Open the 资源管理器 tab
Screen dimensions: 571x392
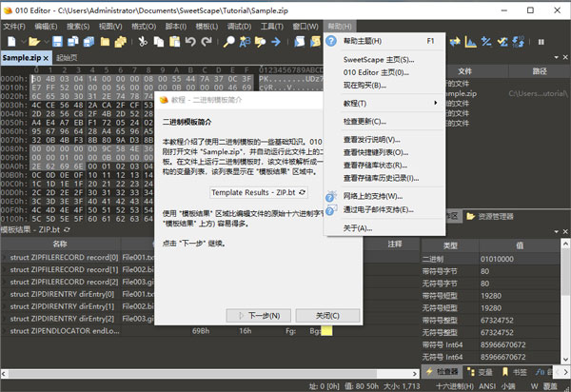pyautogui.click(x=490, y=216)
